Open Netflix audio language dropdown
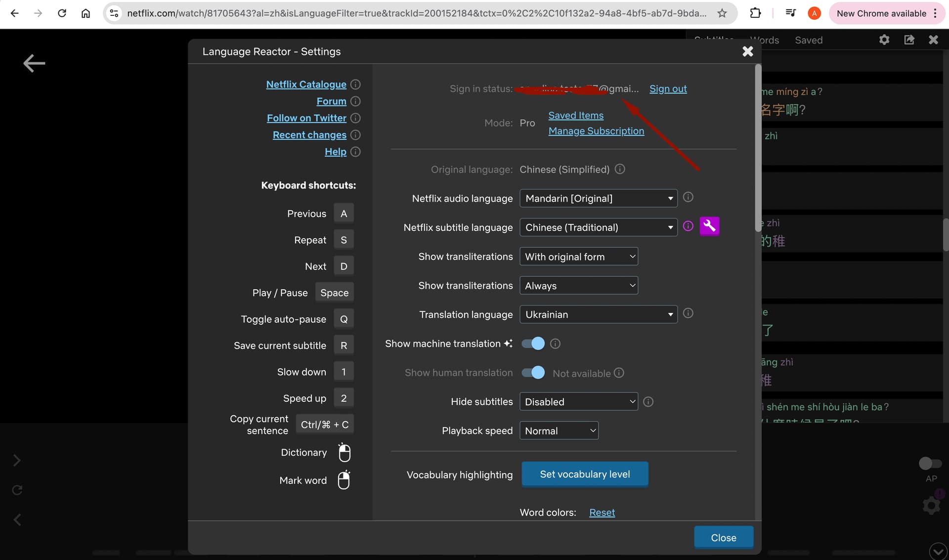The height and width of the screenshot is (560, 949). point(598,199)
